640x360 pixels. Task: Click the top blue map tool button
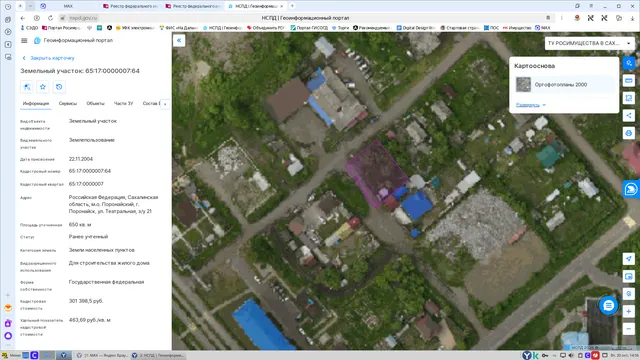click(629, 63)
